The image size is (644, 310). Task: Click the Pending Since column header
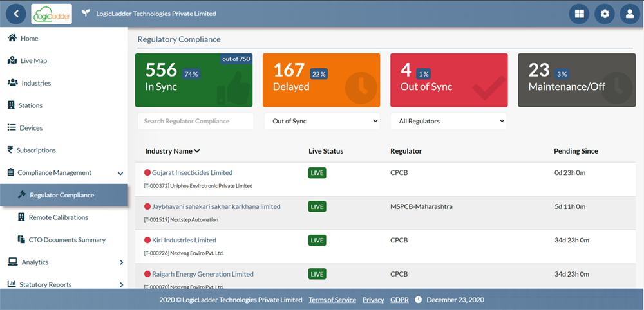click(576, 151)
